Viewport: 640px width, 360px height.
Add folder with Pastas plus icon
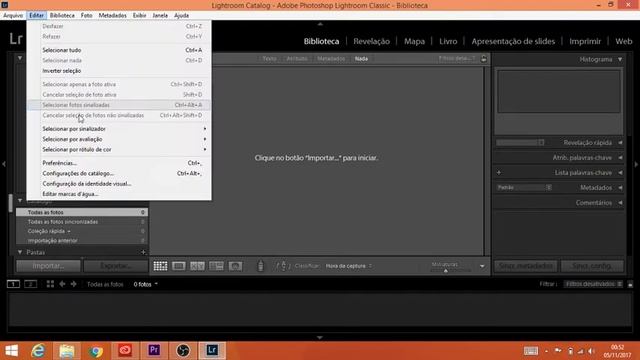143,252
